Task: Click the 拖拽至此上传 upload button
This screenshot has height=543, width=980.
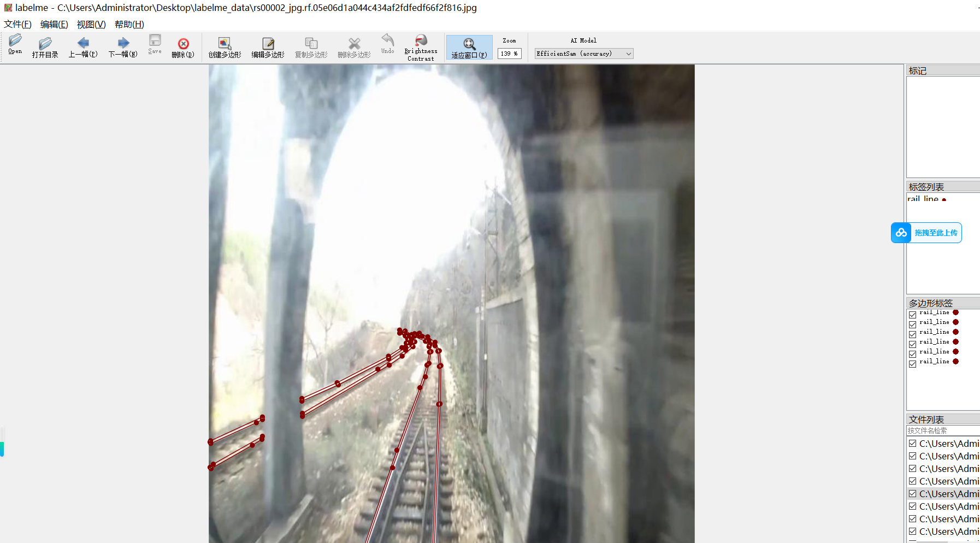Action: pos(926,233)
